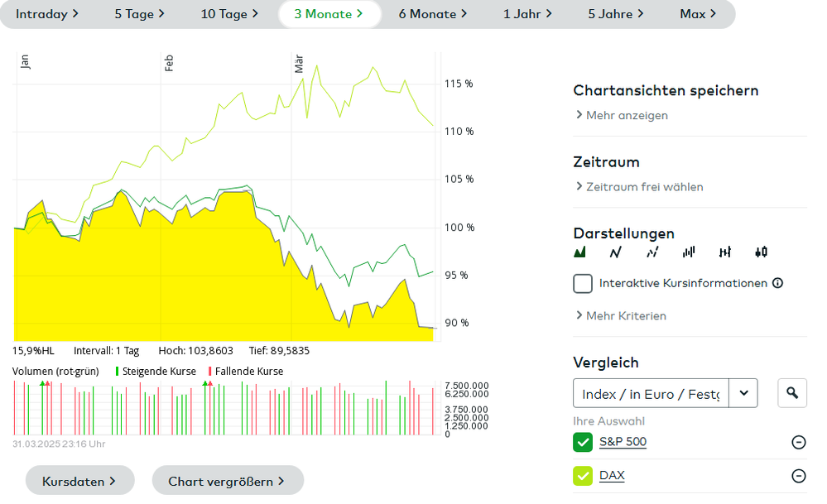Open the Index comparison dropdown

coord(743,393)
